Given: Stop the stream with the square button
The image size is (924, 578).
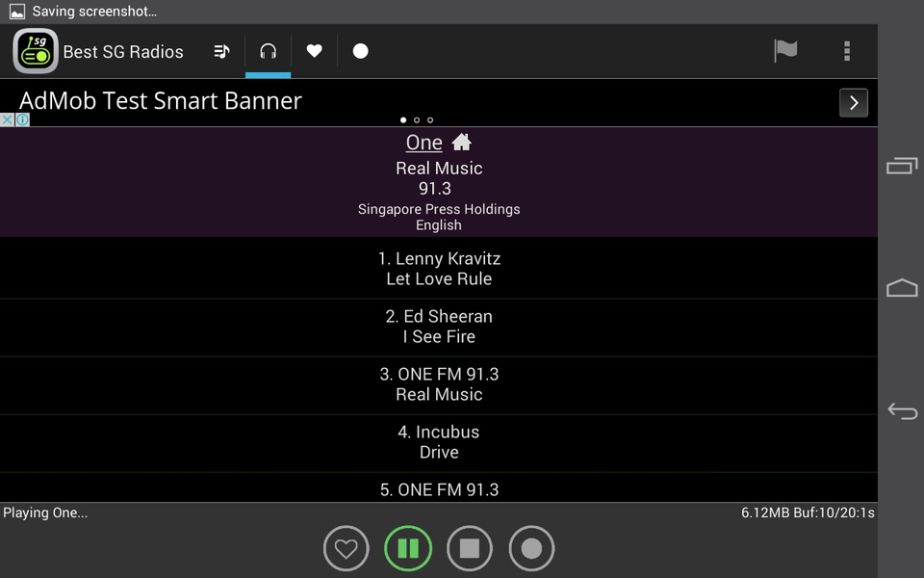Looking at the screenshot, I should (470, 548).
